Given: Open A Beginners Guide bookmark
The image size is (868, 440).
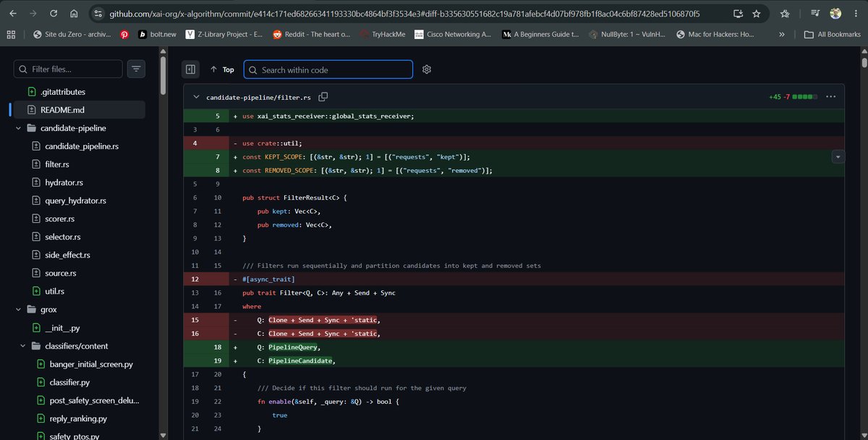Looking at the screenshot, I should pos(541,34).
